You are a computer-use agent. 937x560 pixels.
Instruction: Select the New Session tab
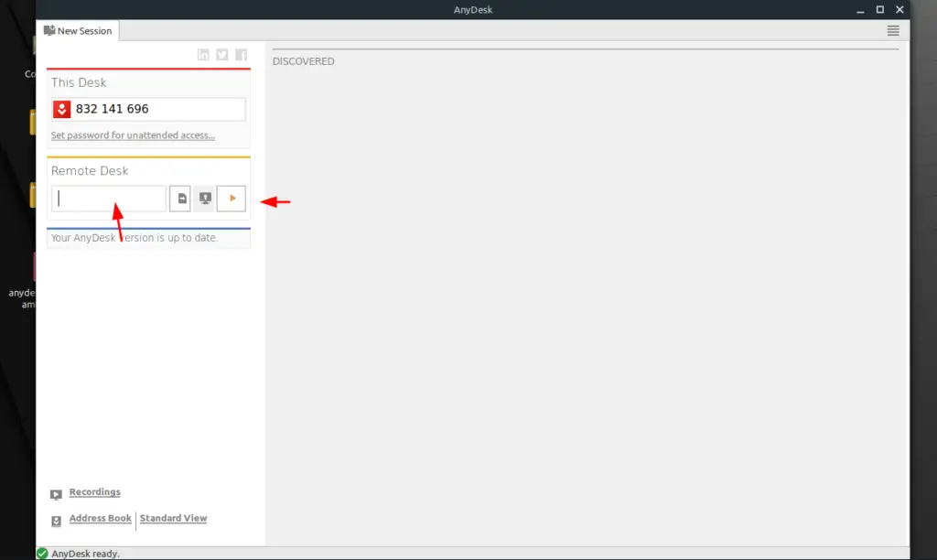(x=78, y=30)
